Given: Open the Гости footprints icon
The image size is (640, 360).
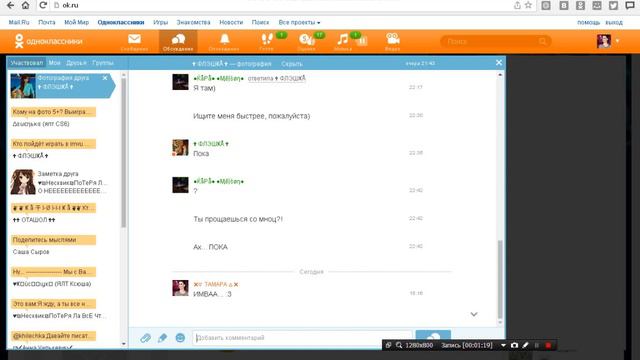Looking at the screenshot, I should tap(267, 39).
